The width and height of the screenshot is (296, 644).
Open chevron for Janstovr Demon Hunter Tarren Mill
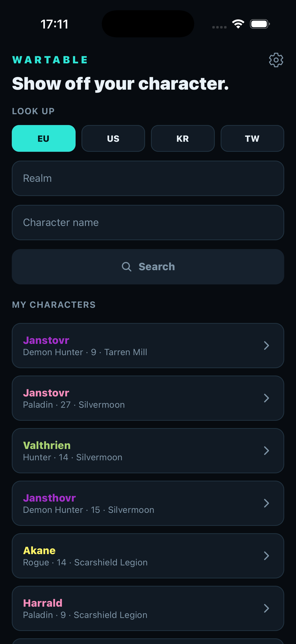click(x=267, y=346)
